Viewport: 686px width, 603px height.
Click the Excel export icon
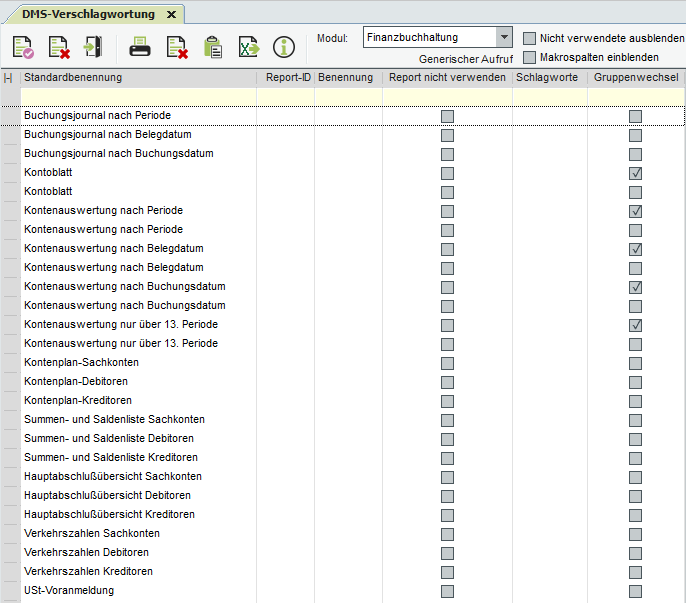(249, 47)
